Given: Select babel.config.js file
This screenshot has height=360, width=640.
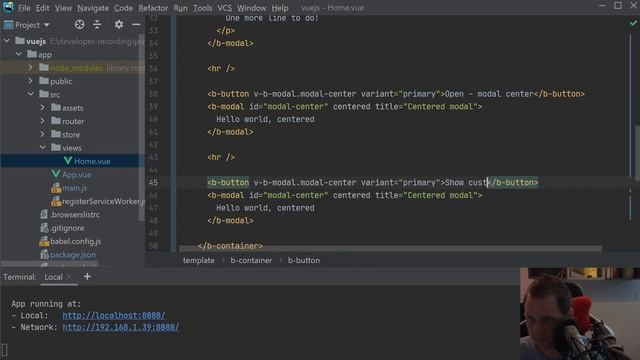Looking at the screenshot, I should [76, 241].
